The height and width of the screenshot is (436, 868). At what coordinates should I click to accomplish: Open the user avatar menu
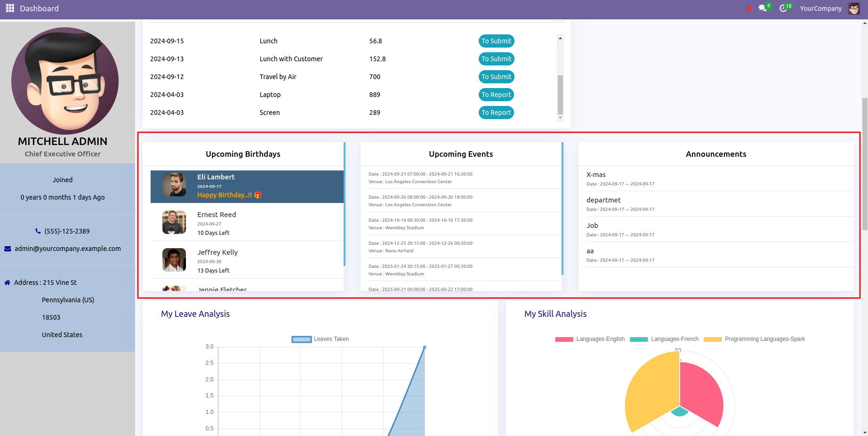(x=854, y=8)
